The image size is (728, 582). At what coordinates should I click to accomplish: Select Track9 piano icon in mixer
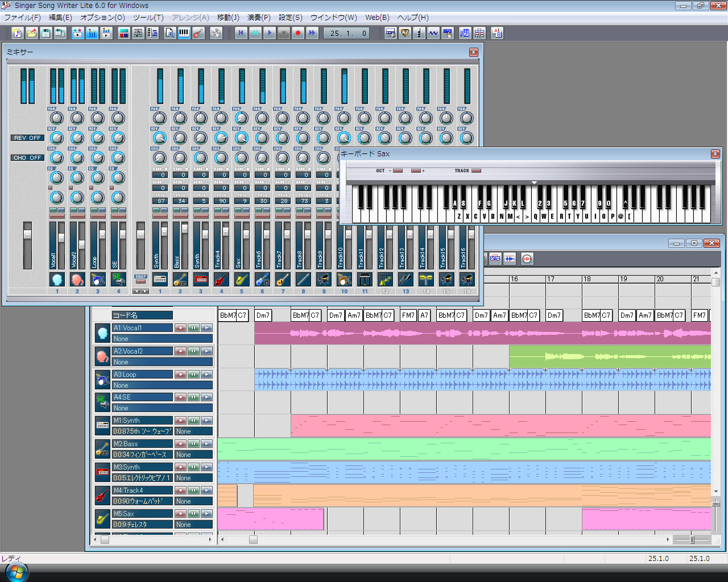tap(324, 279)
